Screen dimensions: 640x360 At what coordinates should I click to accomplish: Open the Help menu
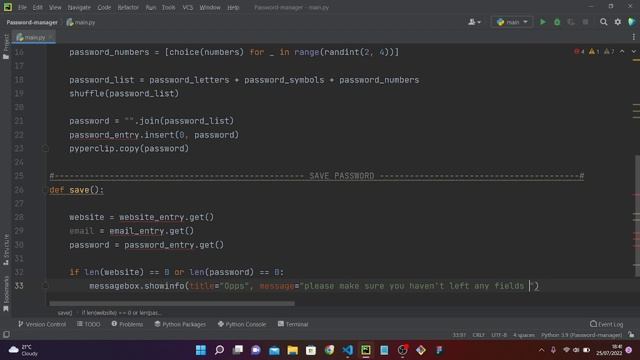233,7
